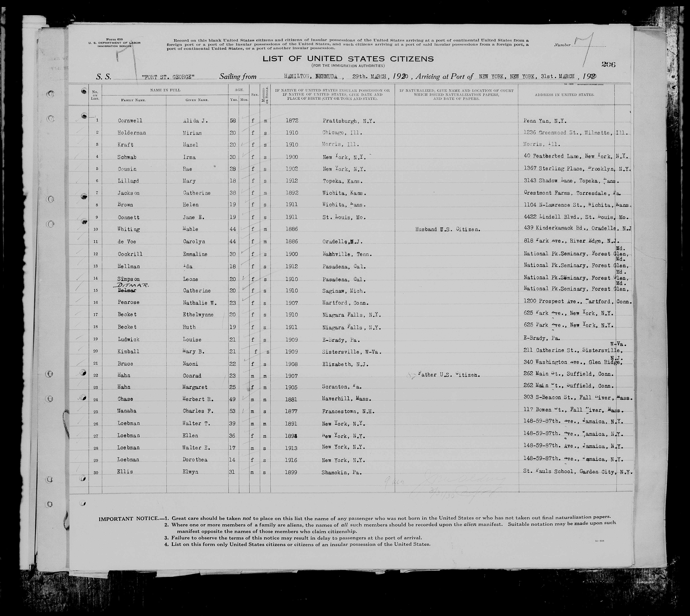
Task: Click the family name Ellis
Action: [125, 472]
